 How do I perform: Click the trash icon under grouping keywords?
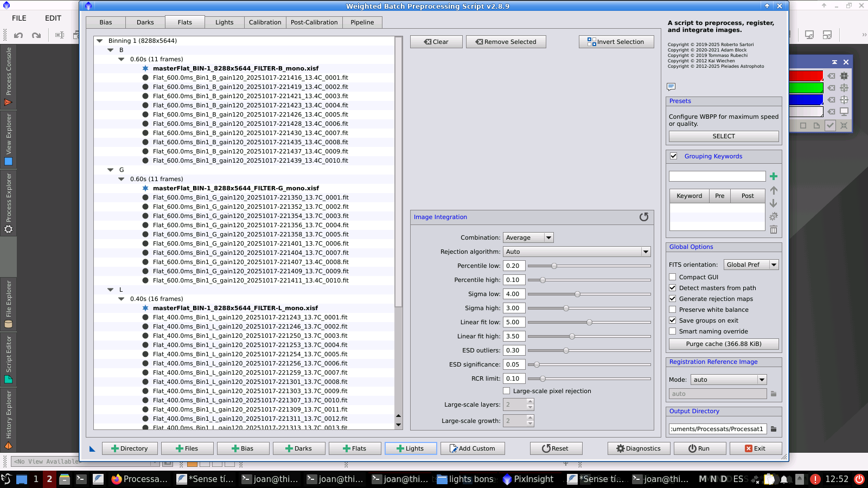tap(774, 229)
